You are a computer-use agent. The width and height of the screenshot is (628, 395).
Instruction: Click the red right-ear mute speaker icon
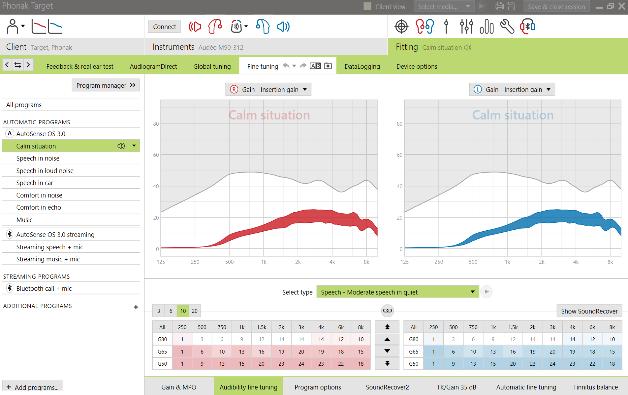pyautogui.click(x=195, y=27)
